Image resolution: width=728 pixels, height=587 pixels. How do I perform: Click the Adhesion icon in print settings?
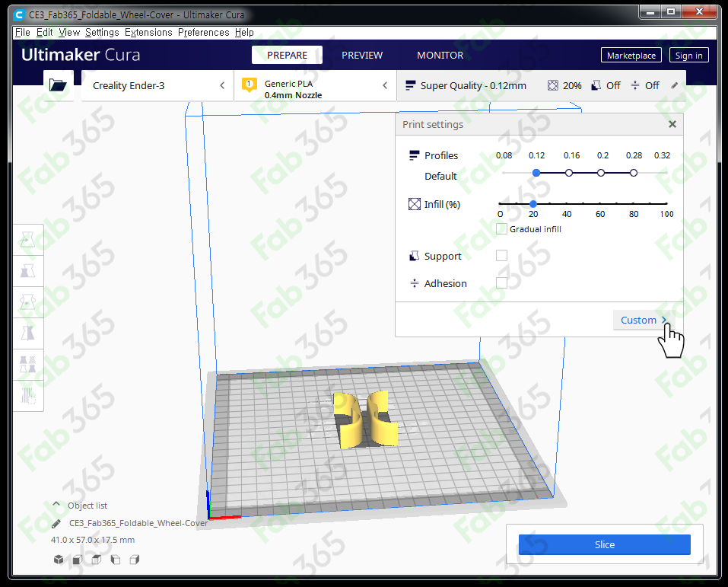414,283
